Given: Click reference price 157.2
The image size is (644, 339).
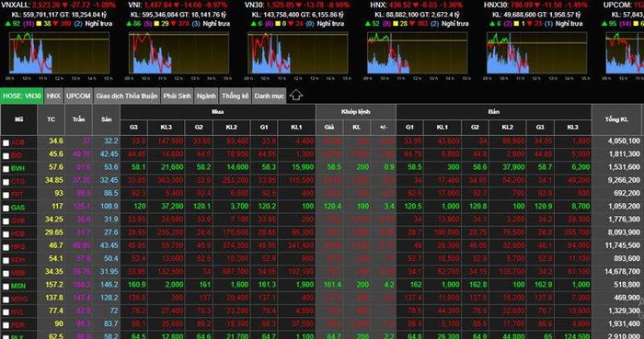Looking at the screenshot, I should [54, 285].
